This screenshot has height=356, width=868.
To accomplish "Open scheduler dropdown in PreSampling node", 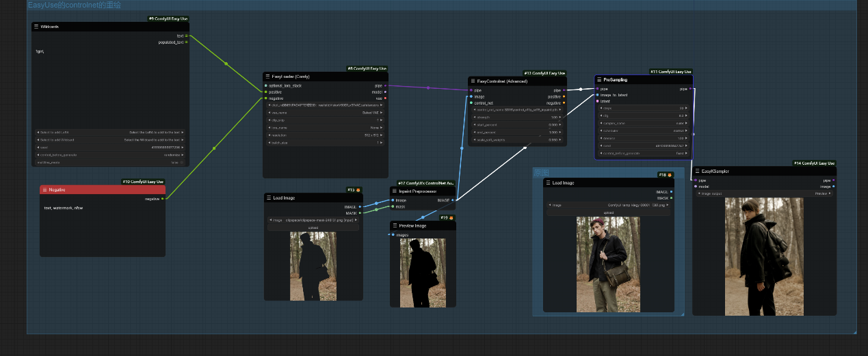I will (643, 131).
